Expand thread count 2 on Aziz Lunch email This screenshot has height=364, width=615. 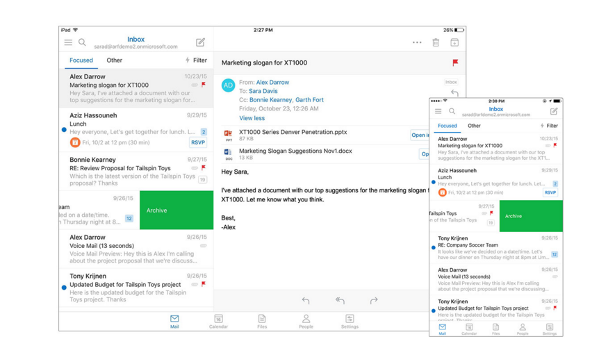tap(204, 132)
